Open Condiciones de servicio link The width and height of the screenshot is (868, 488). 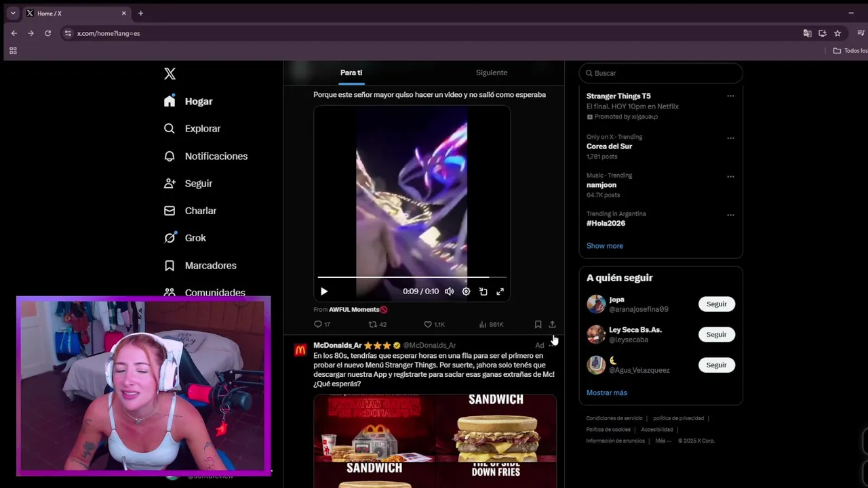pos(614,419)
